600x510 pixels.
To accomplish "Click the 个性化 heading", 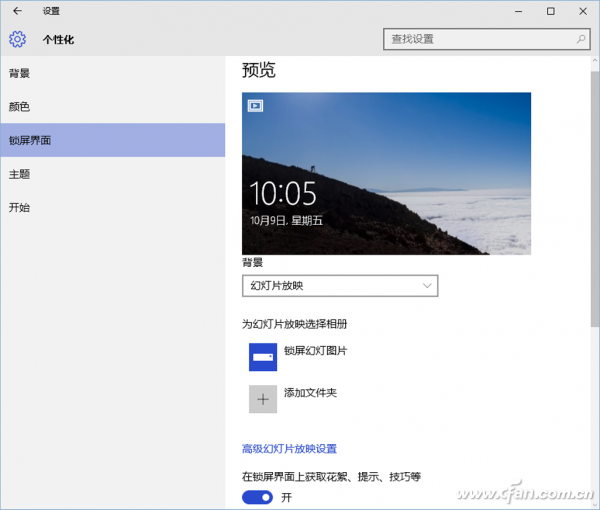I will click(x=59, y=39).
